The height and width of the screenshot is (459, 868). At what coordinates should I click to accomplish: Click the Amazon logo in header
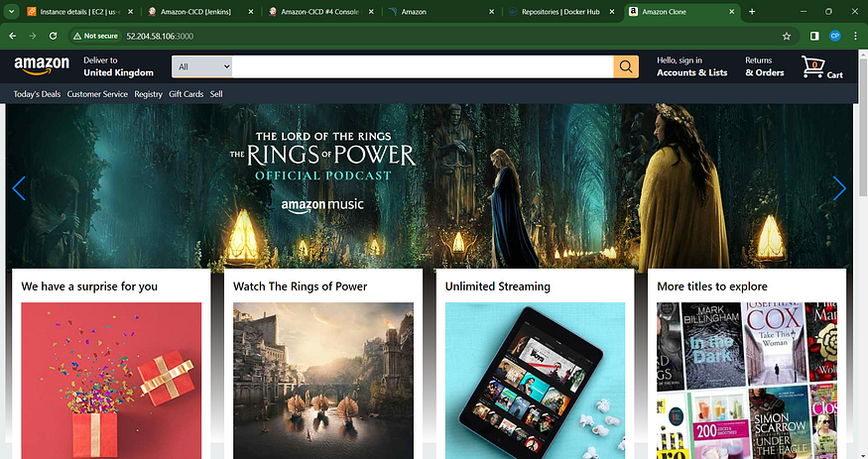pos(42,66)
